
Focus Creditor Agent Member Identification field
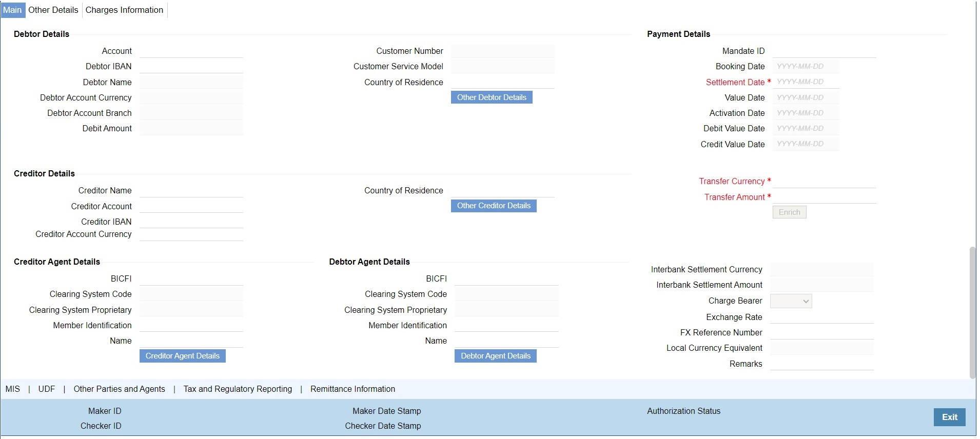(191, 325)
